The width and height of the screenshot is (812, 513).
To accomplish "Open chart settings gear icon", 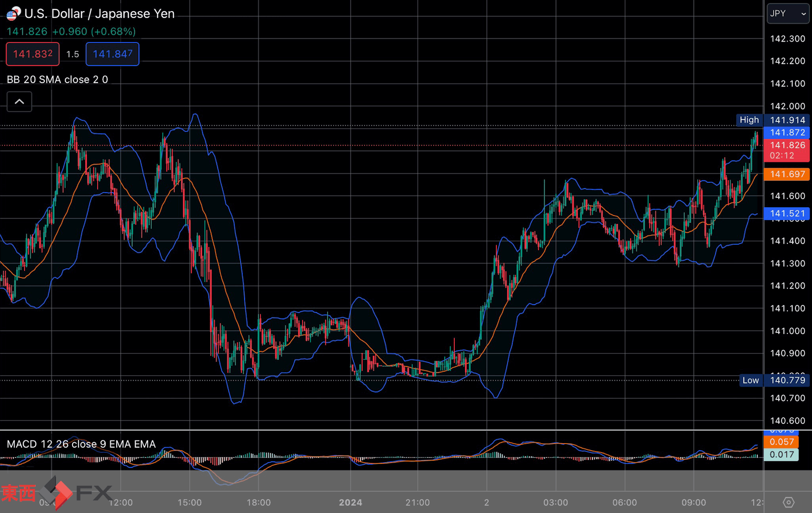I will tap(789, 502).
